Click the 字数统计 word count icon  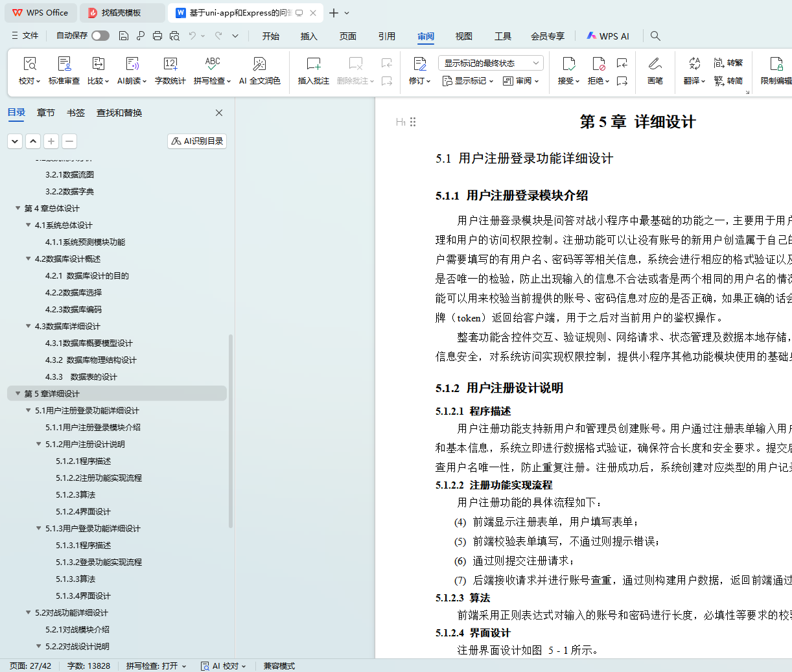click(x=170, y=64)
